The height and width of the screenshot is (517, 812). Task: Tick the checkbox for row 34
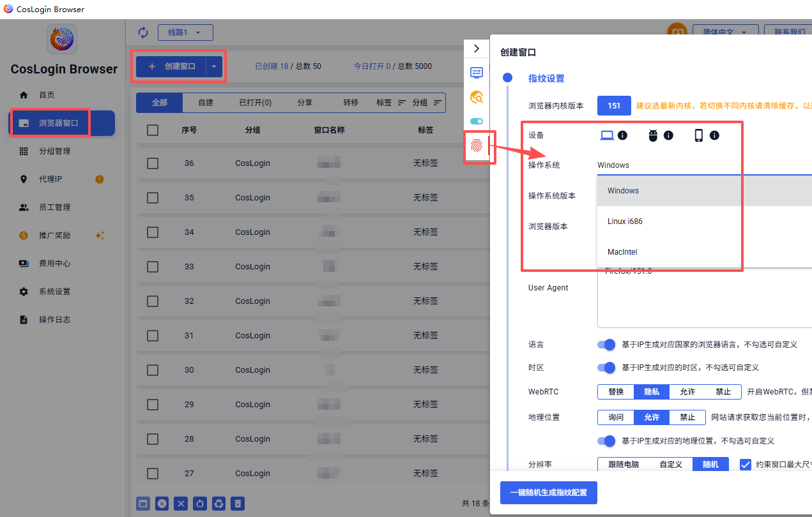[153, 232]
